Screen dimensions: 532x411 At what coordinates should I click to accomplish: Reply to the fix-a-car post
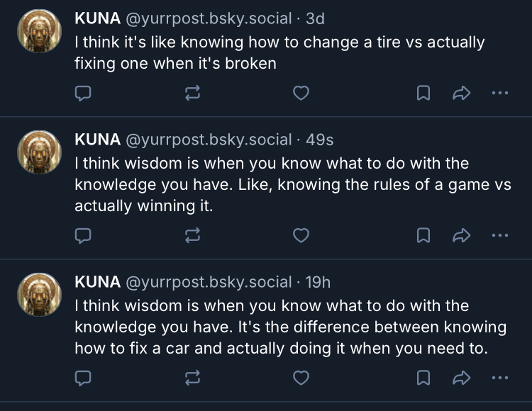click(x=83, y=378)
